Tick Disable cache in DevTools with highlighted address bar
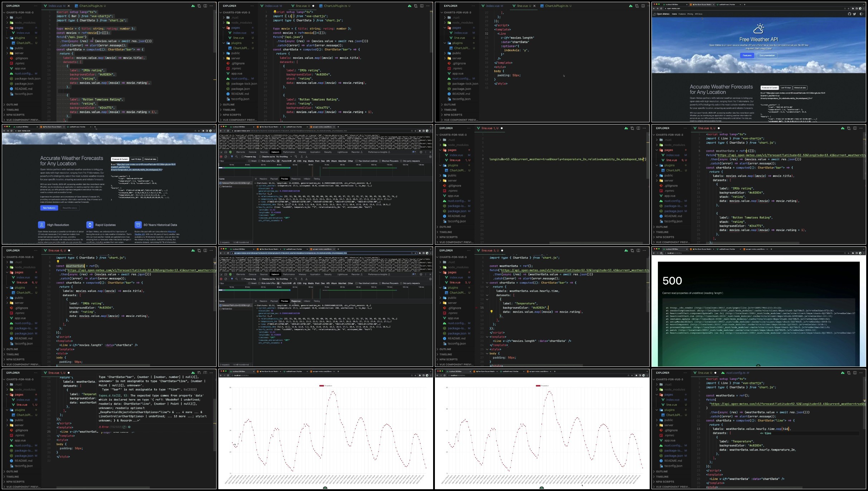 pos(260,279)
